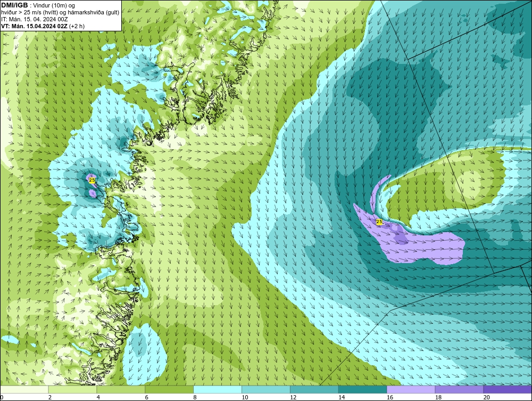Click the 2–4 m/s light green legend swatch
This screenshot has height=401, width=532.
point(72,389)
